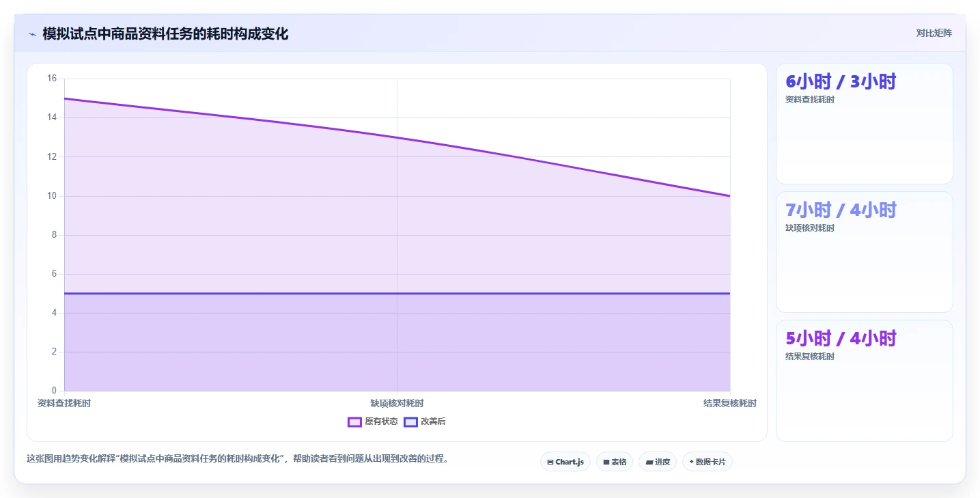Open the 6小时 / 3小时 data card

[865, 124]
